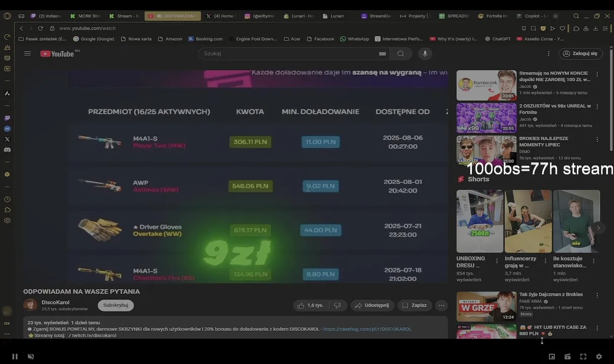The image size is (614, 364).
Task: Click the Subskrybuj button
Action: [116, 305]
